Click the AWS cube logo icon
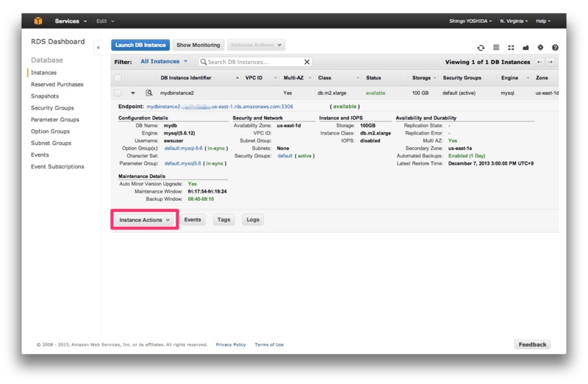588x384 pixels. [38, 21]
